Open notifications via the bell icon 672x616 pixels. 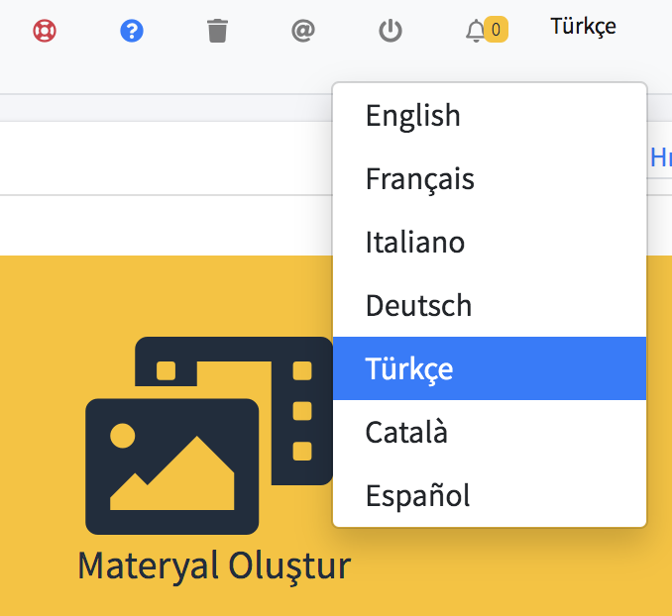pos(476,31)
